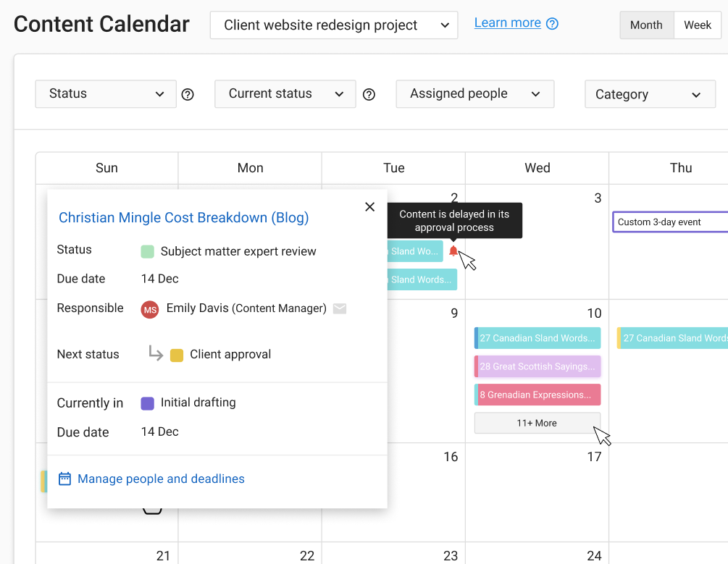Click the MS avatar for Emily Davis
This screenshot has width=728, height=564.
point(150,310)
